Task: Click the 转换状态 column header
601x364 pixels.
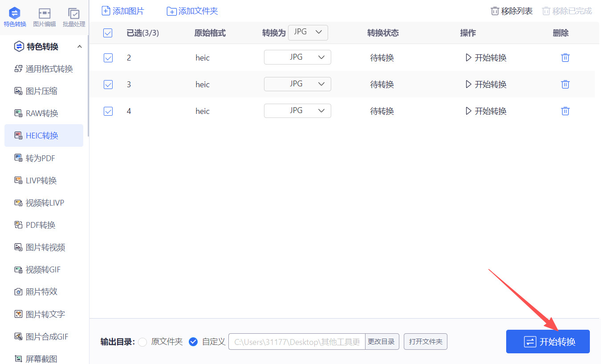Action: pos(383,33)
